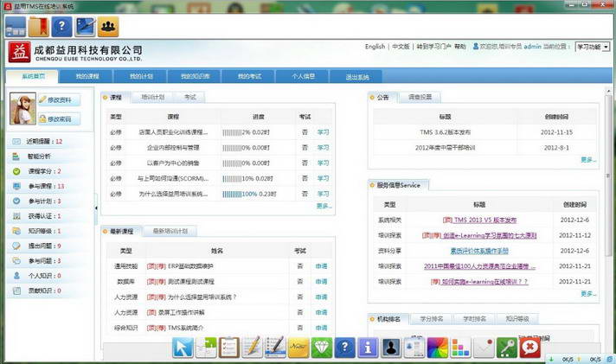Open the 学习功能 dropdown at top right
Image resolution: width=616 pixels, height=364 pixels.
click(x=593, y=47)
